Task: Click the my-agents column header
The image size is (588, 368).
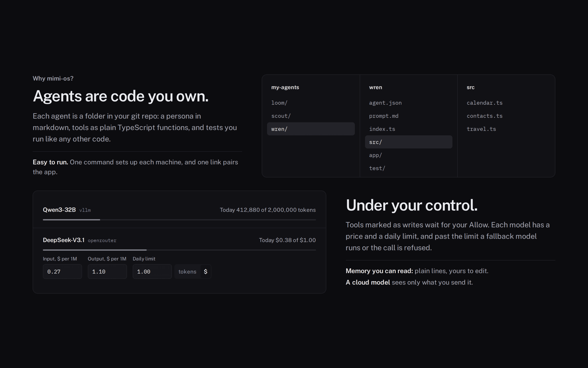Action: click(285, 87)
